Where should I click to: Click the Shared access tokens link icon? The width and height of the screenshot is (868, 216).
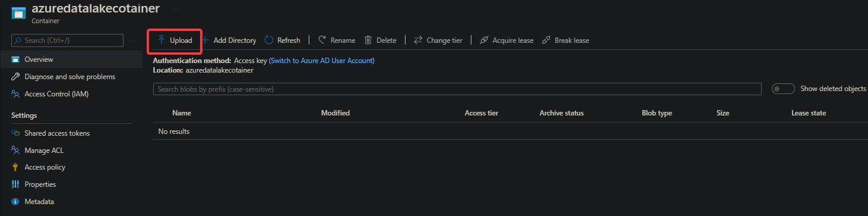pos(15,133)
